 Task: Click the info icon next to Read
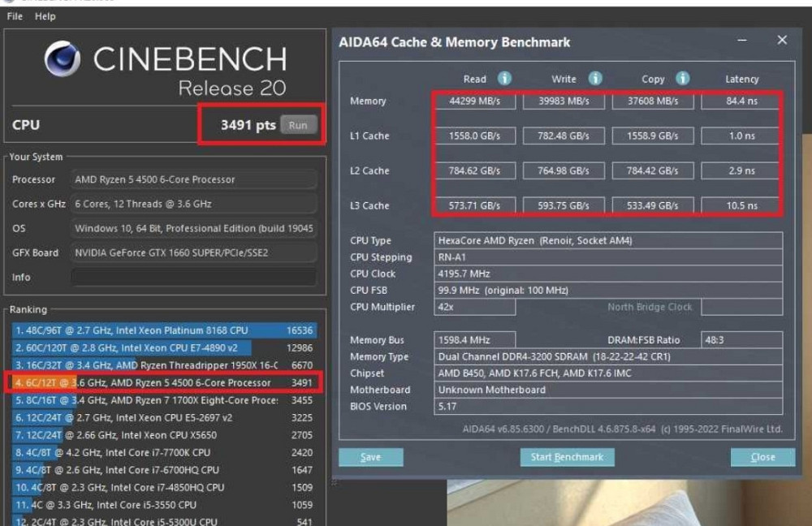(x=504, y=79)
